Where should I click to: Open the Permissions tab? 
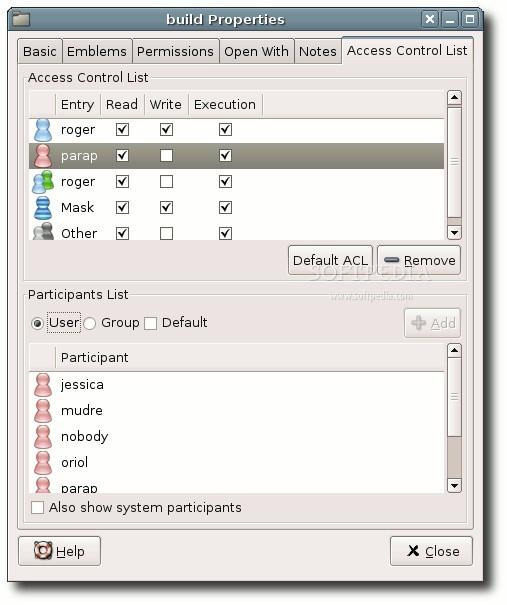pyautogui.click(x=175, y=51)
